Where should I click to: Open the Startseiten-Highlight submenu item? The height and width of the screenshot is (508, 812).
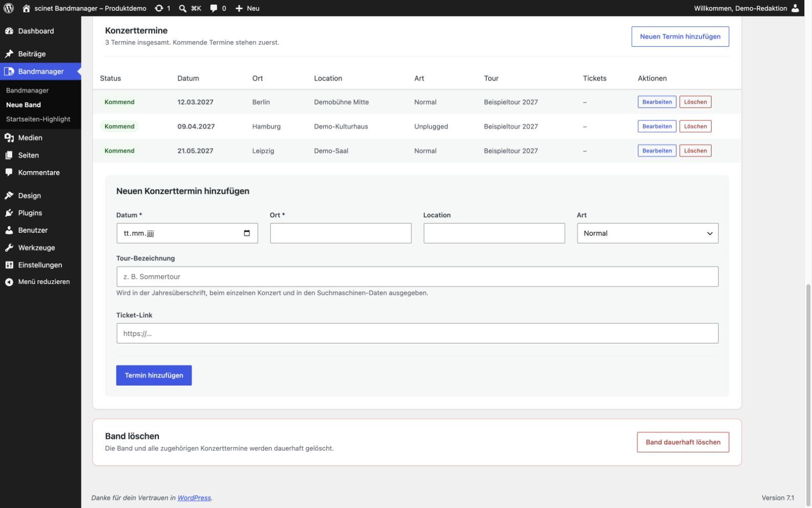38,119
